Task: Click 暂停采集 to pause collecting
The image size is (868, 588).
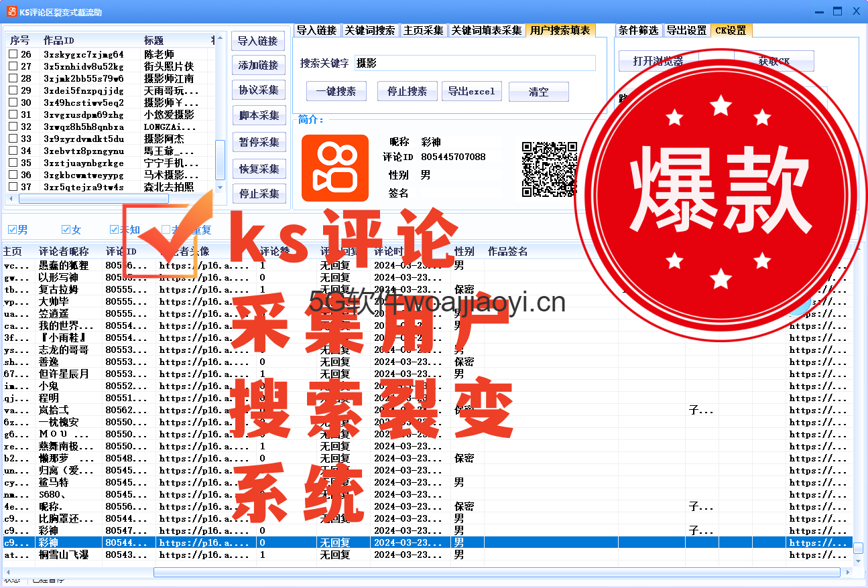Action: pos(259,142)
